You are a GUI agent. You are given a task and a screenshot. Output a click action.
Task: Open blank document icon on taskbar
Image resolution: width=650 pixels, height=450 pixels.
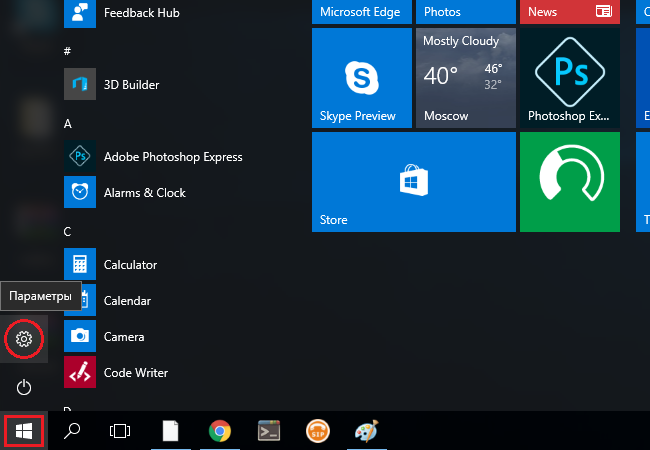[170, 431]
